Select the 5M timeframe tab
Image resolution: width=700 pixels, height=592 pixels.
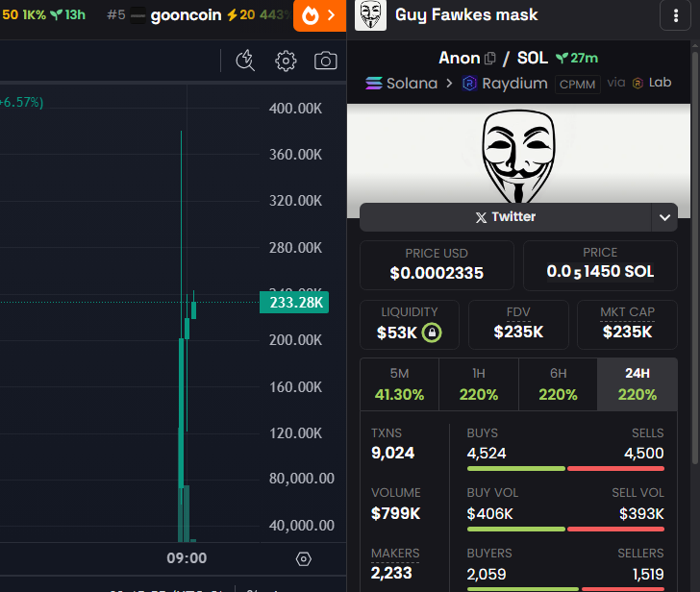click(400, 384)
